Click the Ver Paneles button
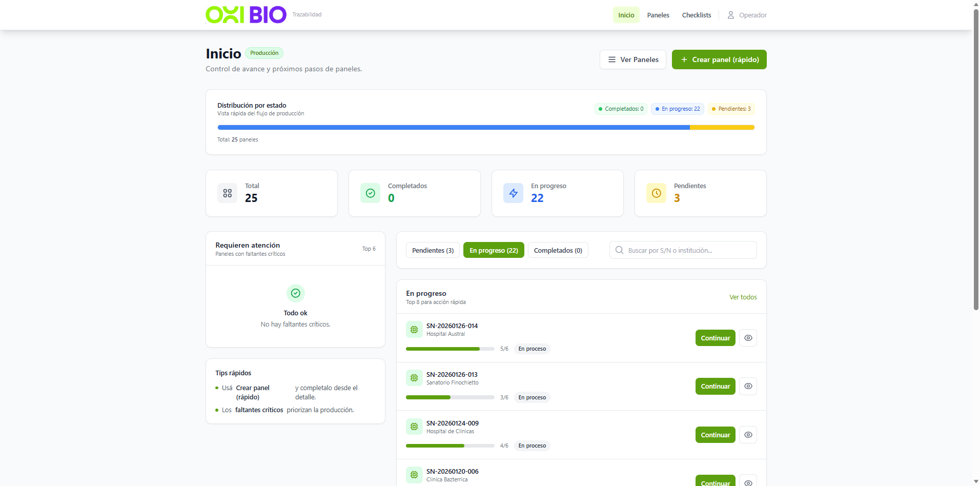Screen dimensions: 980x486 [633, 59]
